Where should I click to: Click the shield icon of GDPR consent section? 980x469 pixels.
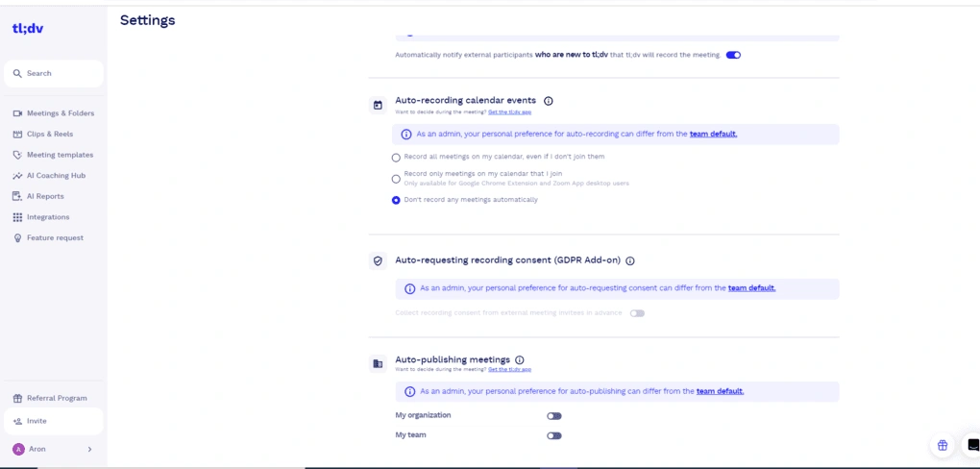pyautogui.click(x=378, y=260)
